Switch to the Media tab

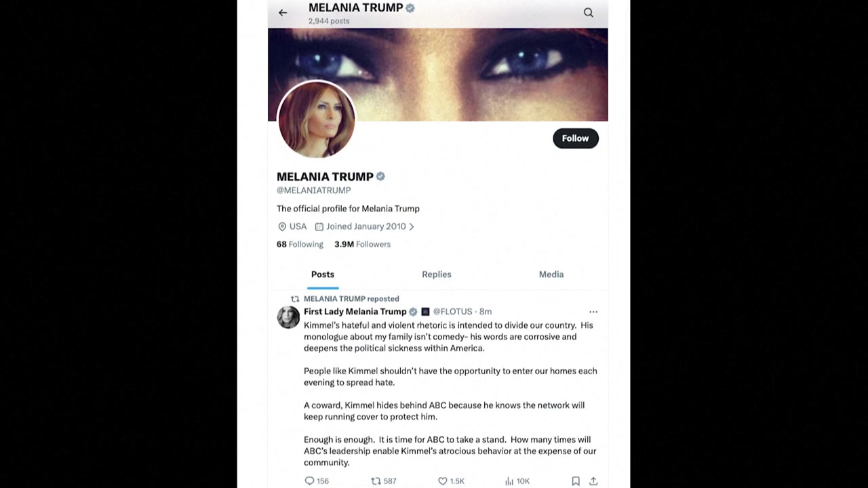point(551,274)
